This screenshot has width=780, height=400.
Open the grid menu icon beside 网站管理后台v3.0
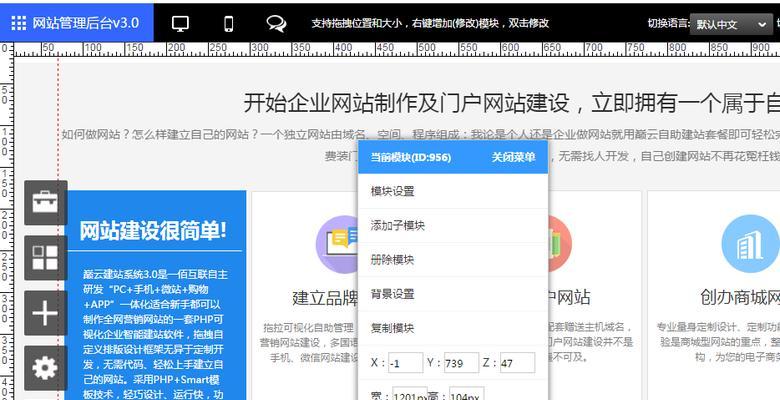coord(18,23)
